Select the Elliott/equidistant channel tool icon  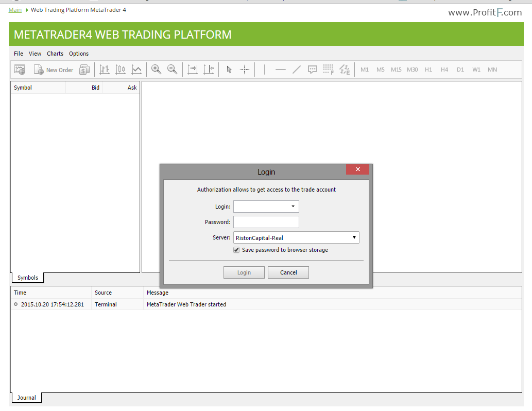point(345,70)
